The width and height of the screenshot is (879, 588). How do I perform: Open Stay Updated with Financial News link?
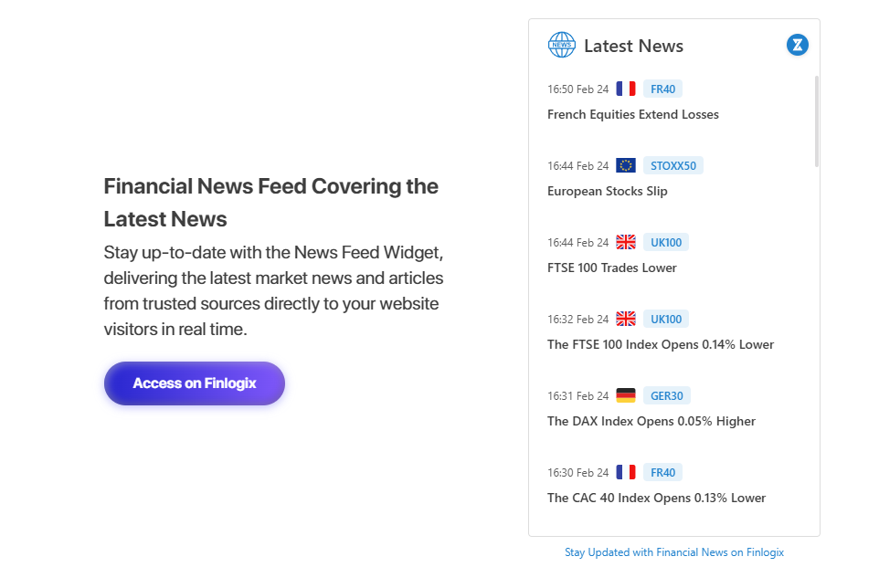click(674, 552)
